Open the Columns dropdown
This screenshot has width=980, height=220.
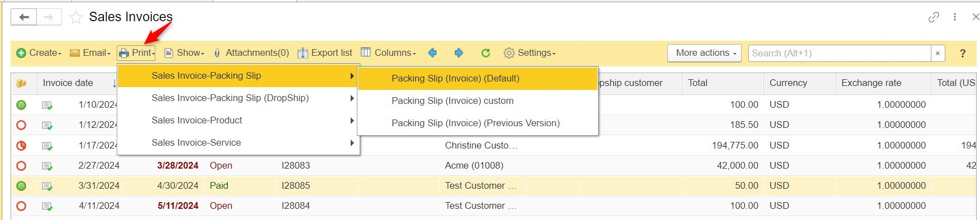click(389, 53)
